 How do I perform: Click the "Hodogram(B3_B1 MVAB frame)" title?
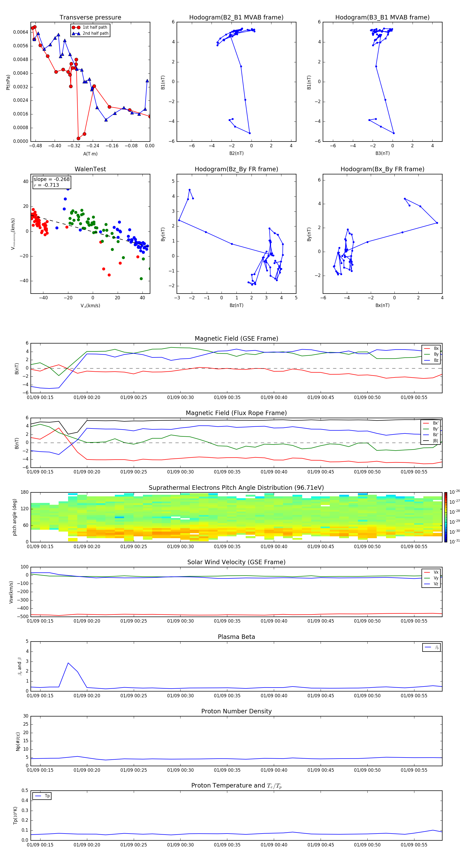(382, 18)
